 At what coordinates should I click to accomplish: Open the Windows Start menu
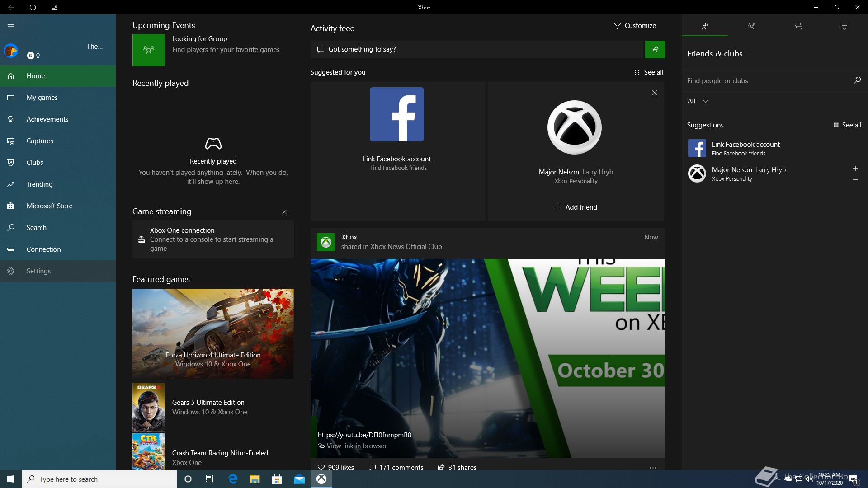pyautogui.click(x=11, y=479)
